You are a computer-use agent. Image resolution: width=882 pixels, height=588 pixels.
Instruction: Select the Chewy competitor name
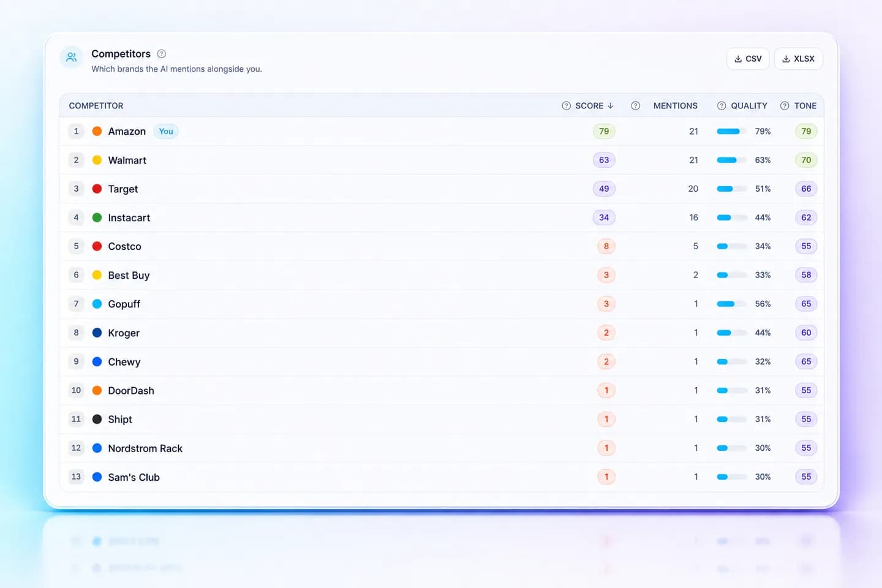[124, 361]
